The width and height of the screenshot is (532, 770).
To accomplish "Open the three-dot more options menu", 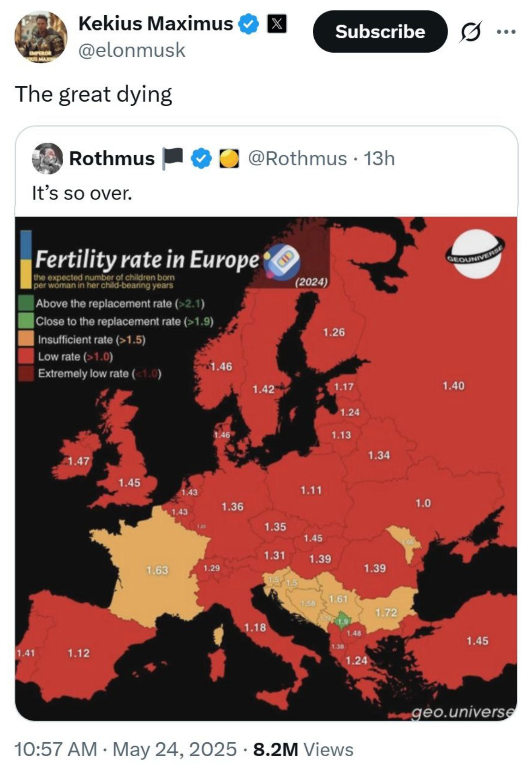I will point(506,32).
